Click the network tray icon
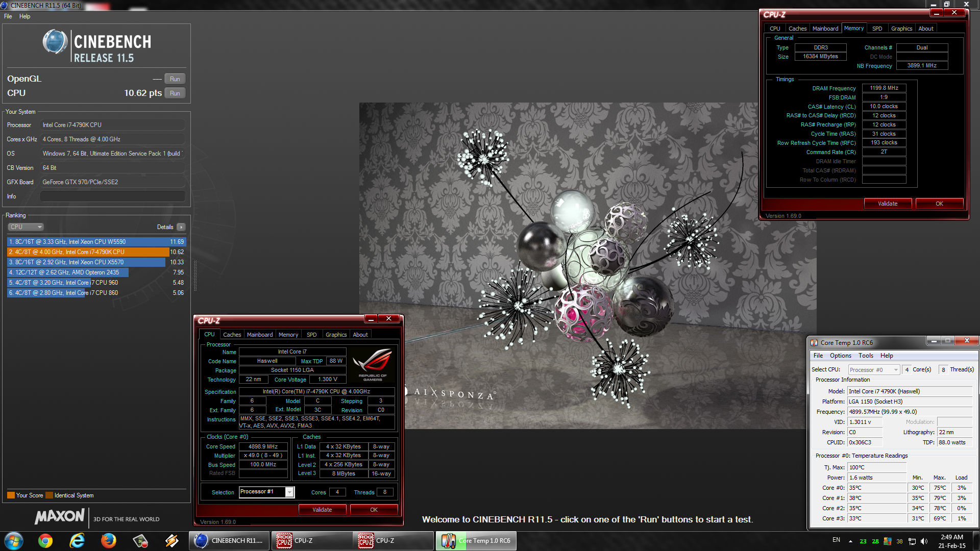 pyautogui.click(x=912, y=541)
